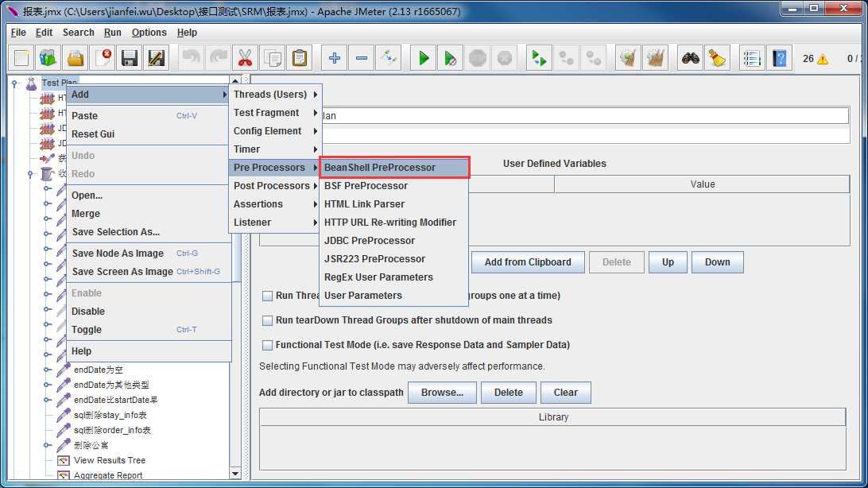The image size is (868, 488).
Task: Select BeanShell PreProcessor from submenu
Action: click(x=394, y=168)
